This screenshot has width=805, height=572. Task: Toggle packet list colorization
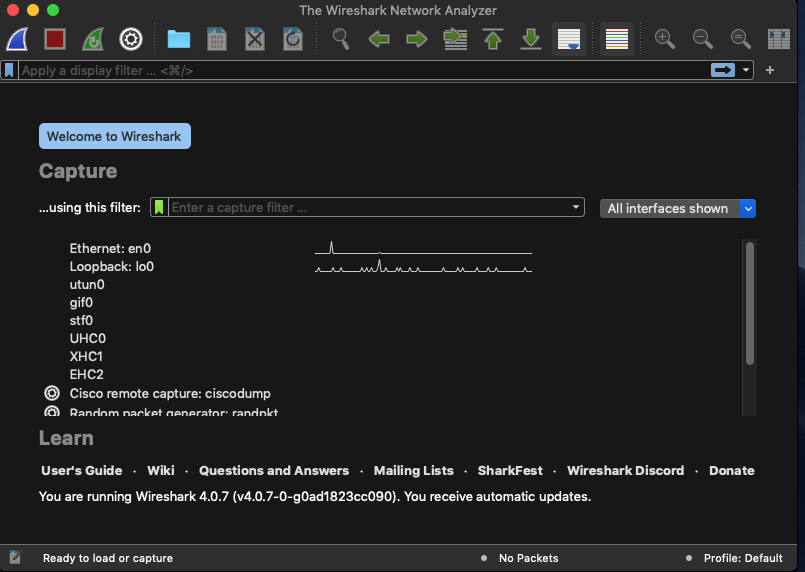617,39
